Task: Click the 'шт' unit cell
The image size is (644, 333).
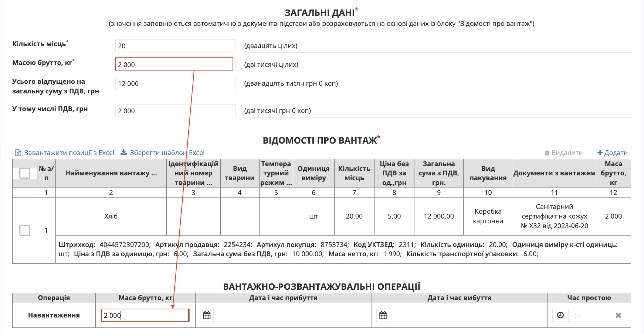Action: click(x=313, y=216)
